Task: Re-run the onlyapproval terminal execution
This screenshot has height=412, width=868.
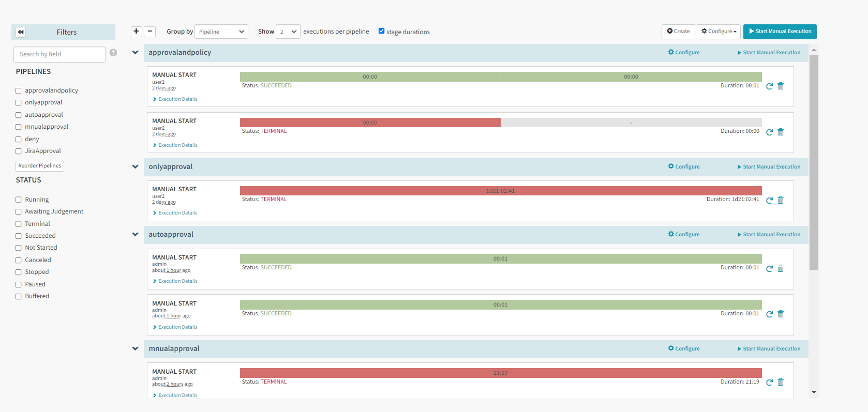Action: 769,201
